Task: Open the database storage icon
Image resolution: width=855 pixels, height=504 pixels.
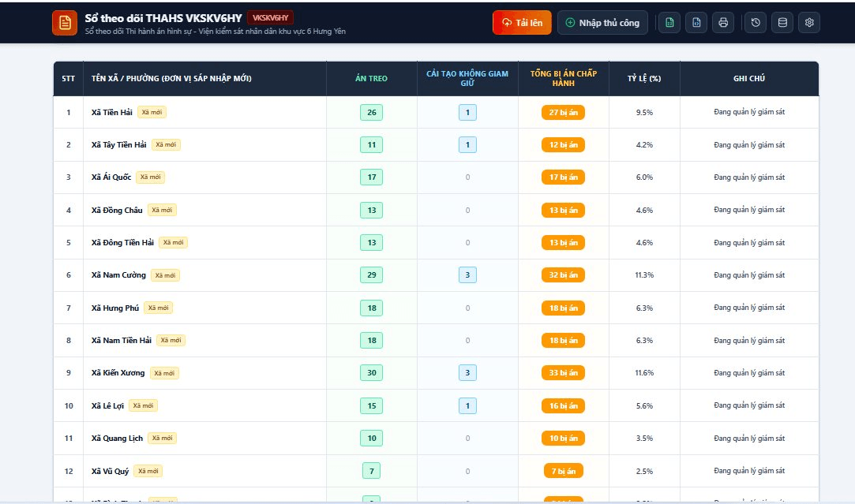Action: point(782,22)
